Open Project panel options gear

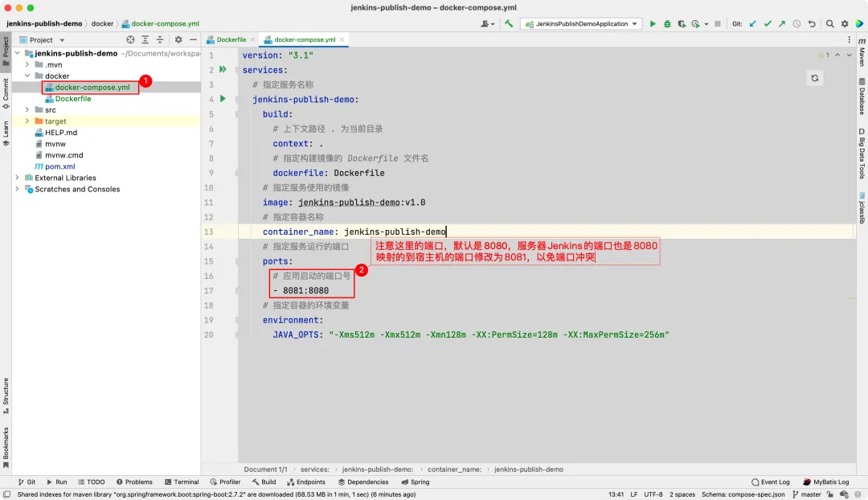click(x=178, y=40)
